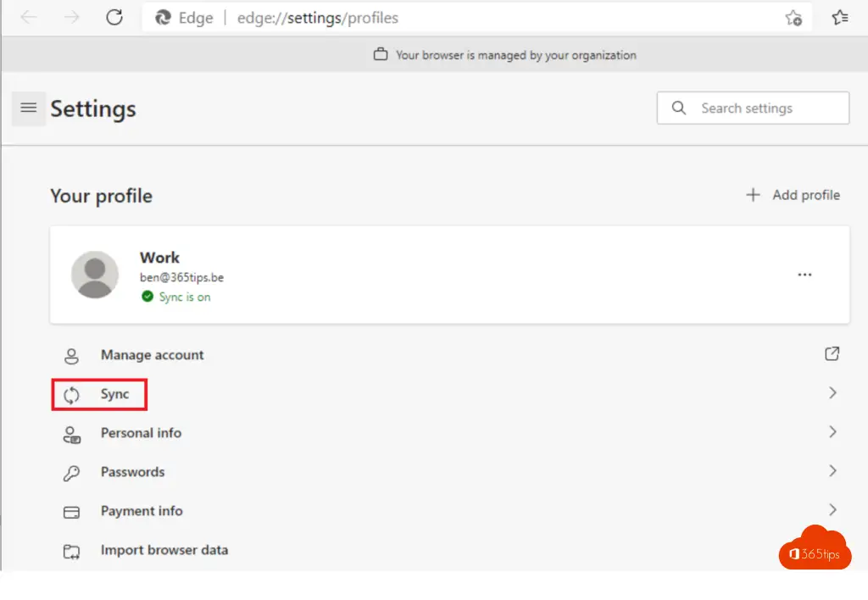
Task: Click the Add profile button
Action: tap(793, 195)
